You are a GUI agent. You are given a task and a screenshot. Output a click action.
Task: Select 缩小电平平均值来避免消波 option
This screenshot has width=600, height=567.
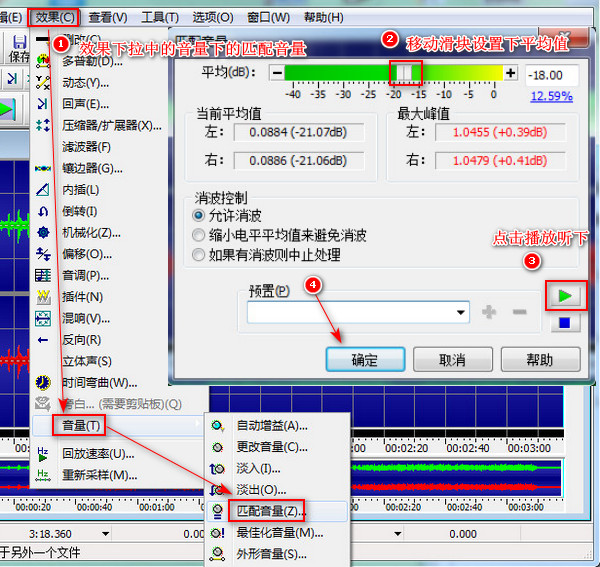tap(198, 235)
